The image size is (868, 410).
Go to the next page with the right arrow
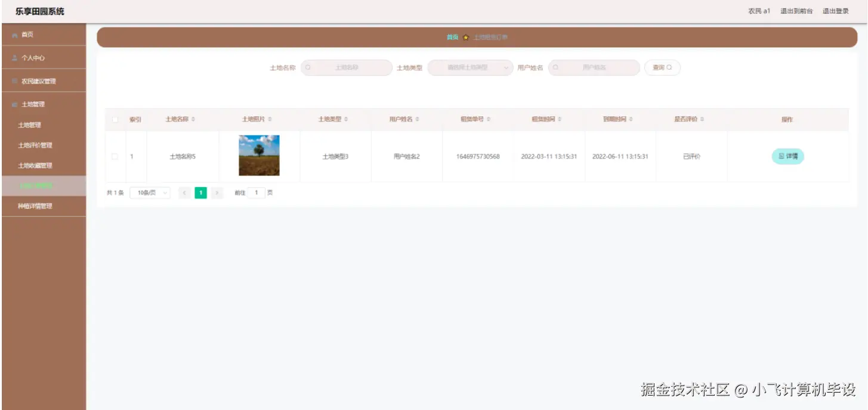(x=217, y=193)
